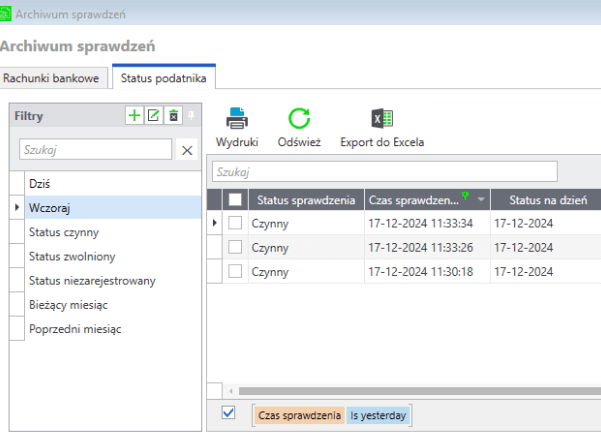Click the edit filter pencil icon
This screenshot has width=601, height=434.
click(x=153, y=116)
